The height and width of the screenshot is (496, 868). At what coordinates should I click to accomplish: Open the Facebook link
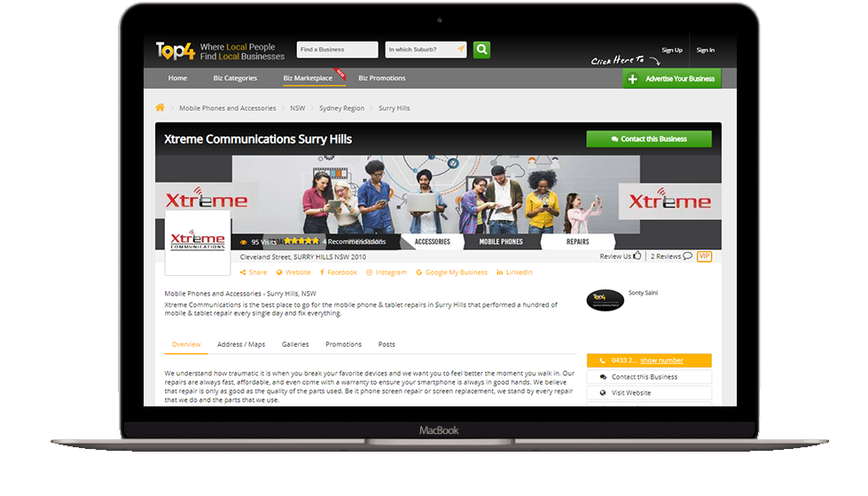click(338, 272)
